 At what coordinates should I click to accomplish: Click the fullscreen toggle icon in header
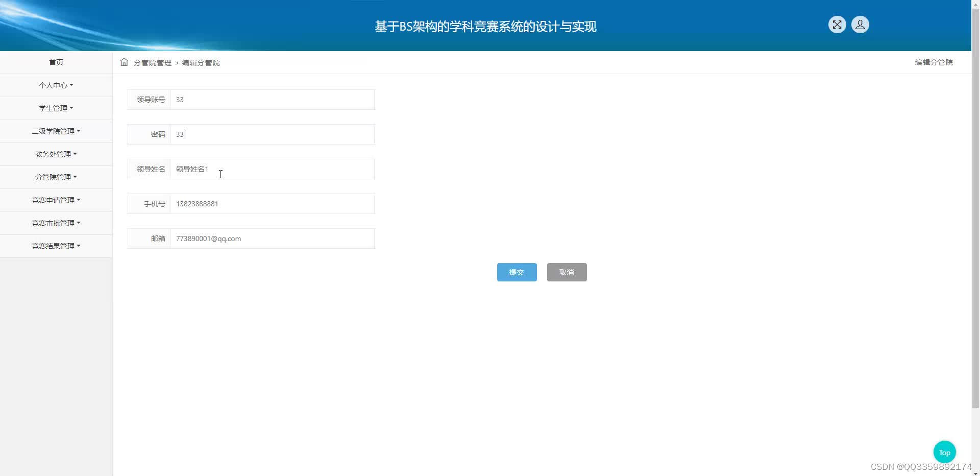(837, 25)
